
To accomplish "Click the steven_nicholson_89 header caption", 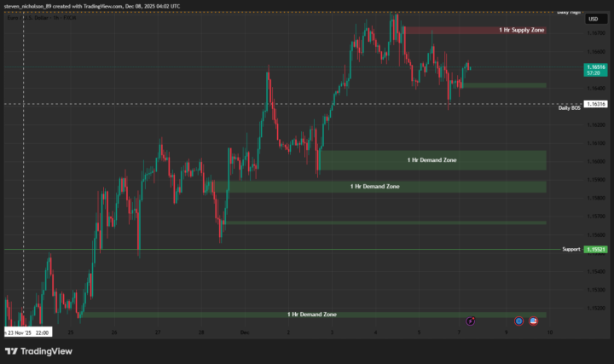I will point(92,6).
